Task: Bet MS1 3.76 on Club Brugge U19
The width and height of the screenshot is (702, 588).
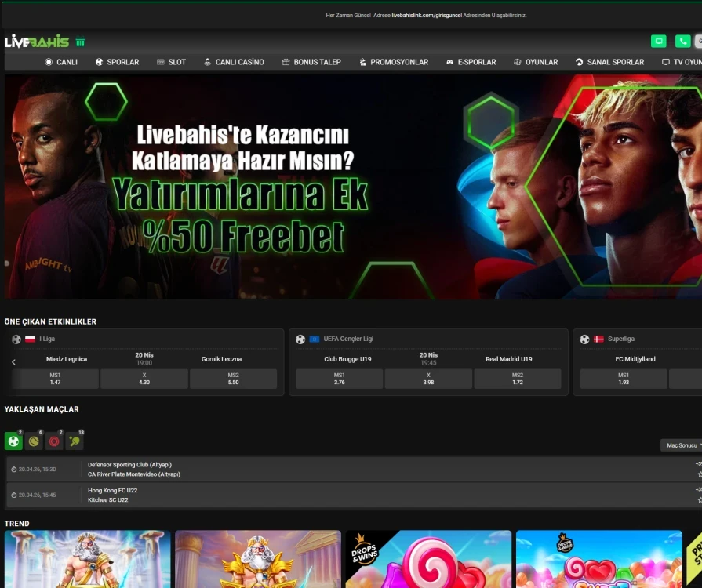Action: pos(340,379)
